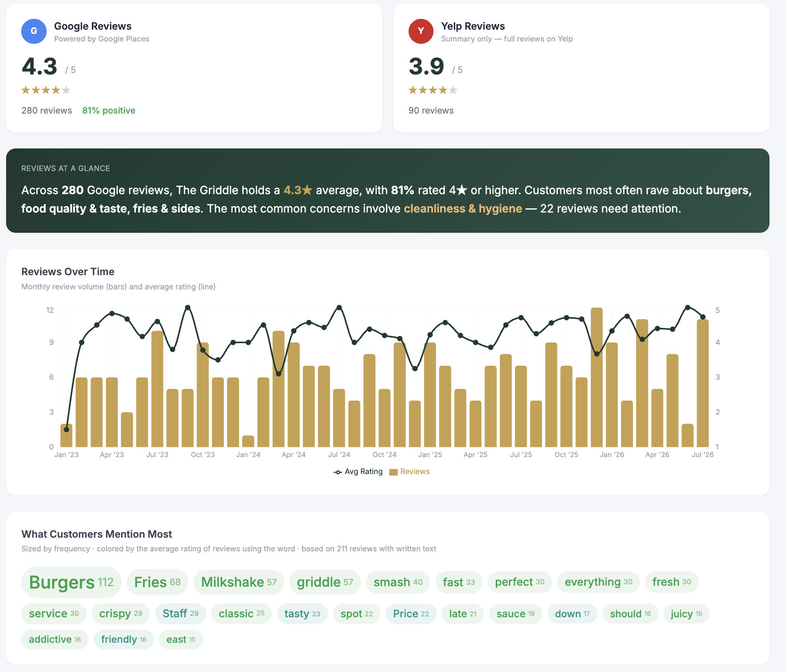Click the 3.9 Yelp rating number
This screenshot has height=672, width=786.
click(x=426, y=66)
